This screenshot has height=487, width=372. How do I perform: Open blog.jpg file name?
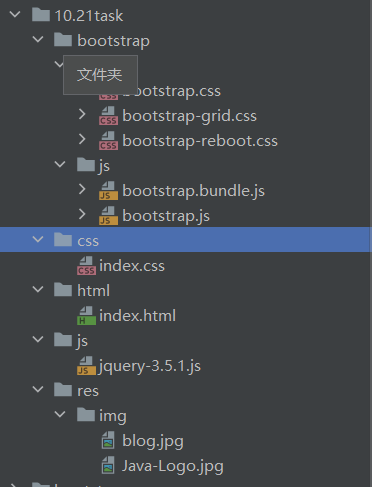pyautogui.click(x=153, y=441)
